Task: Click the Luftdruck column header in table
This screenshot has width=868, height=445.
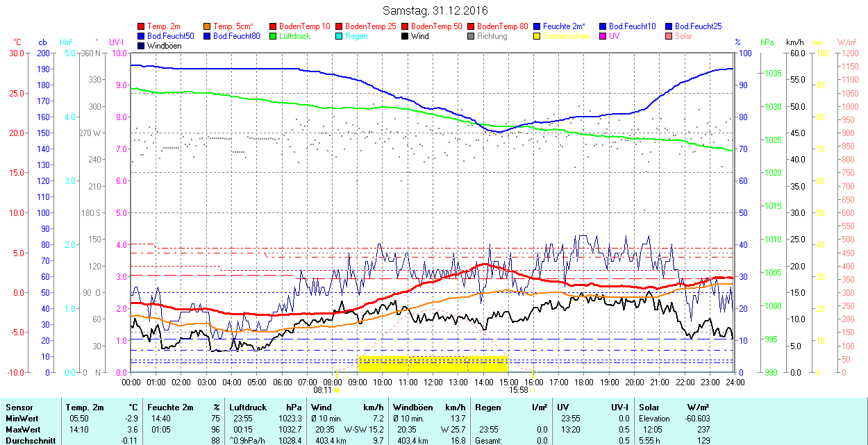Action: tap(247, 408)
